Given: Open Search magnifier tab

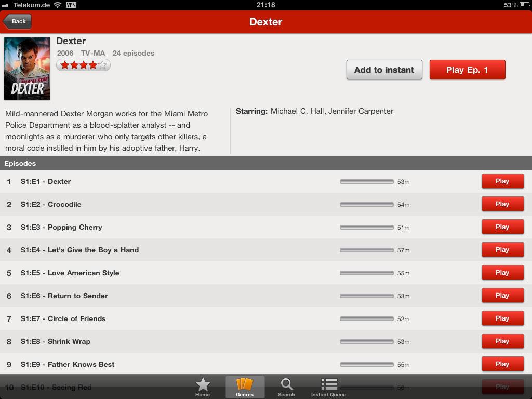Looking at the screenshot, I should (286, 387).
